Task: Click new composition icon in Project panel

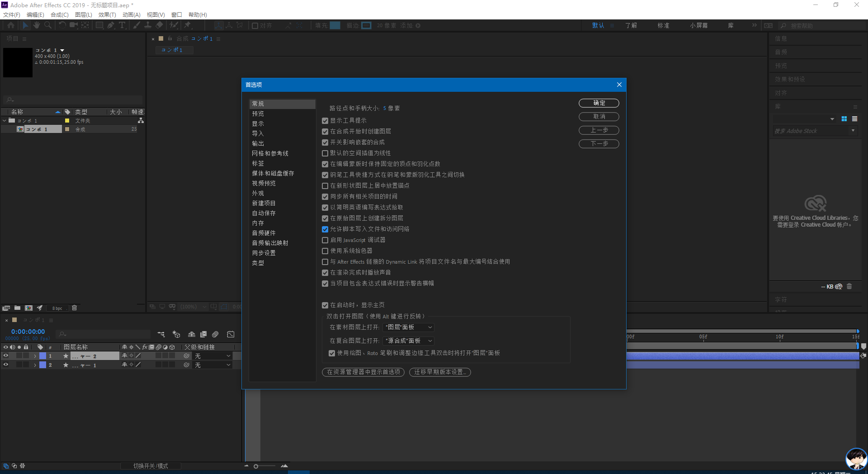Action: point(28,308)
